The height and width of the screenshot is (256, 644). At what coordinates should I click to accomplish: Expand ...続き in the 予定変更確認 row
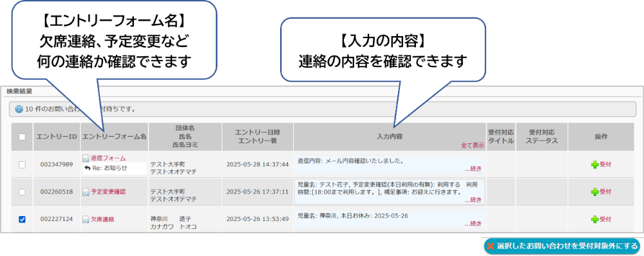point(473,200)
